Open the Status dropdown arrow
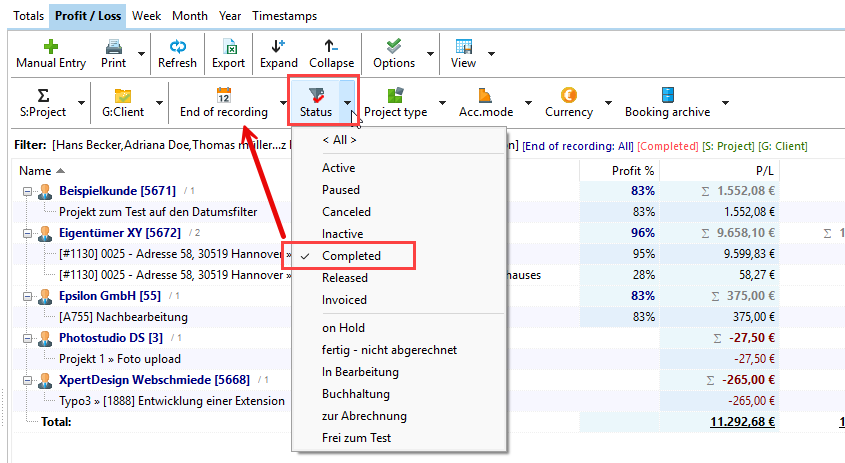845x463 pixels. click(x=347, y=103)
